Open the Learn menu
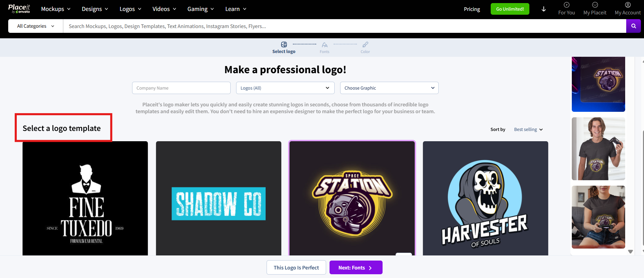The height and width of the screenshot is (278, 644). [x=236, y=9]
